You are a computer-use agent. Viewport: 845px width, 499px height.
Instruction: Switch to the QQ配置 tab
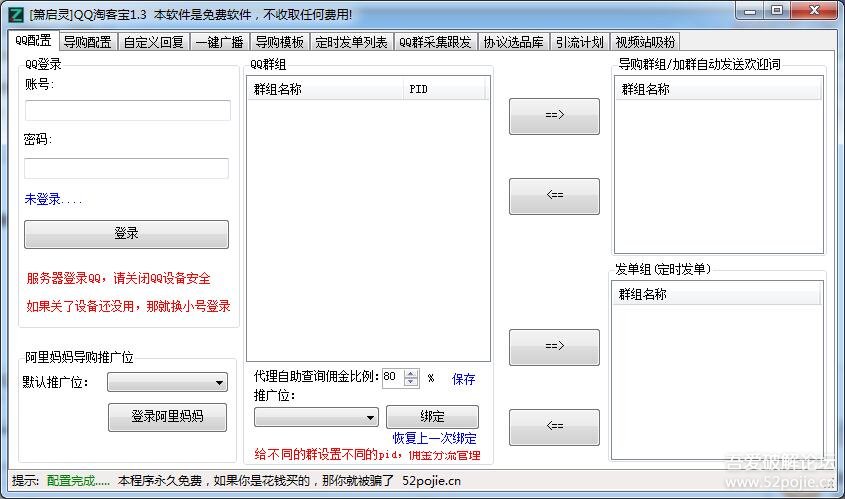(33, 40)
